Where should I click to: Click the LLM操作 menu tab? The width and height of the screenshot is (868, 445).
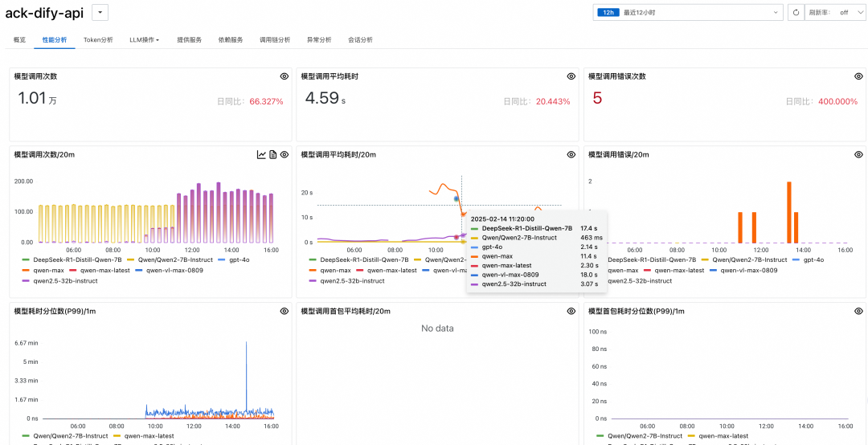[x=144, y=39]
